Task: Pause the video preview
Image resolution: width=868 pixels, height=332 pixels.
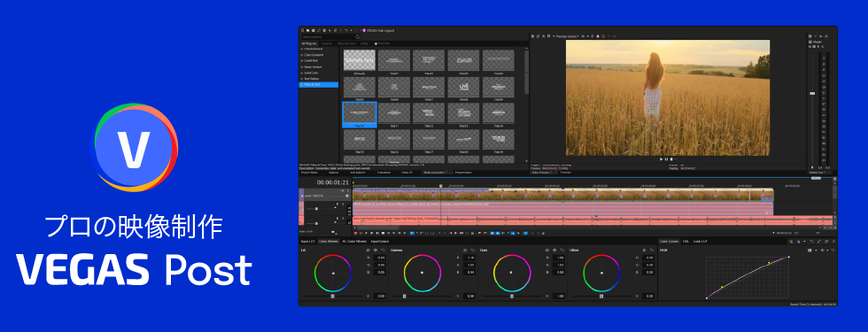Action: 666,158
